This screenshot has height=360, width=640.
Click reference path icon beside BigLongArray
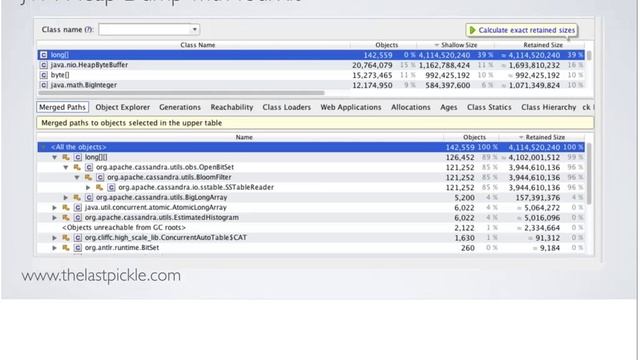click(77, 198)
